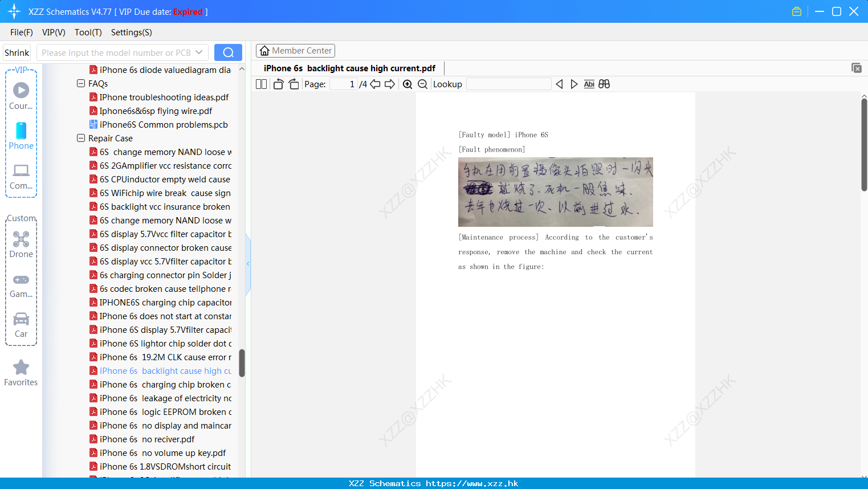Screen dimensions: 868x489
Task: Select the Phone category
Action: [21, 136]
